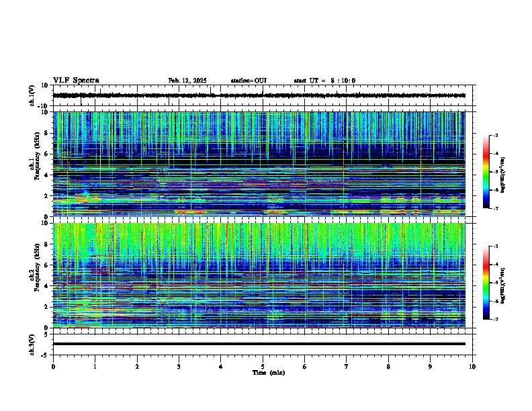Click time axis tick label '7'
Viewport: 532px width, 411px height.
tap(347, 367)
